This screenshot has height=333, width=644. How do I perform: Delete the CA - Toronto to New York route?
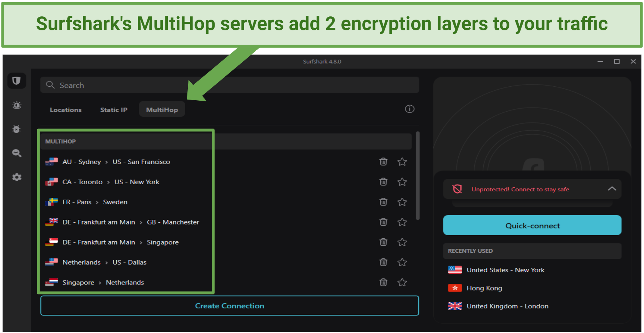click(383, 182)
